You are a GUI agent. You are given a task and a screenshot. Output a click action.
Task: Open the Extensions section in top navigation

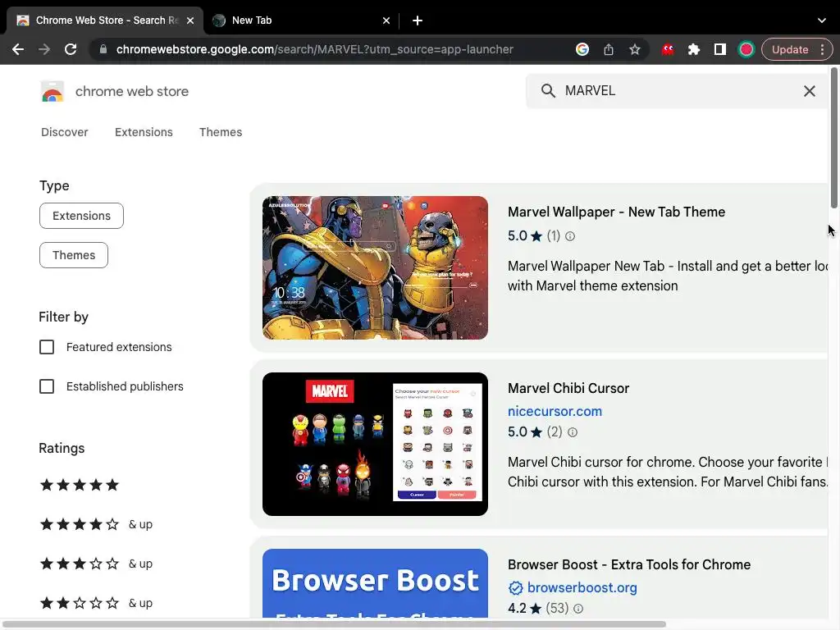(x=144, y=132)
